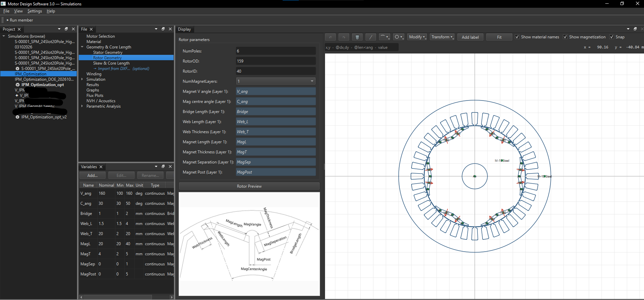This screenshot has height=300, width=644.
Task: Open the Variables panel options dropdown arrow
Action: (156, 166)
